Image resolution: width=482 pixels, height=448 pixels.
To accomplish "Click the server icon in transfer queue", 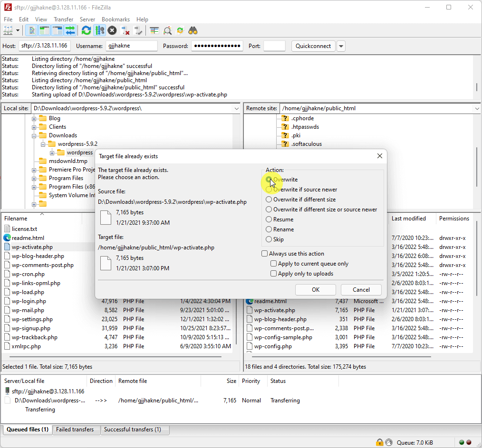I will coord(8,391).
